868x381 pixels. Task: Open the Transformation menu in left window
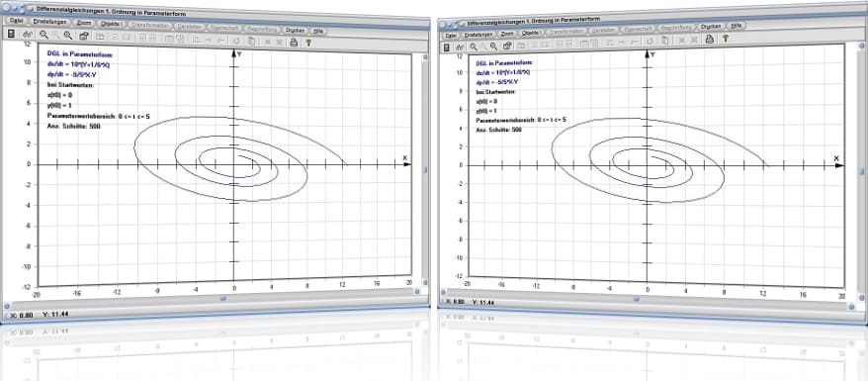(149, 26)
